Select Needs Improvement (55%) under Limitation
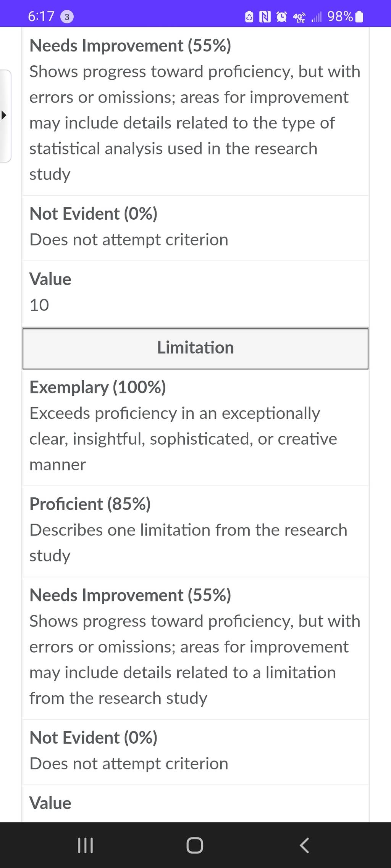Viewport: 391px width, 868px height. point(195,648)
